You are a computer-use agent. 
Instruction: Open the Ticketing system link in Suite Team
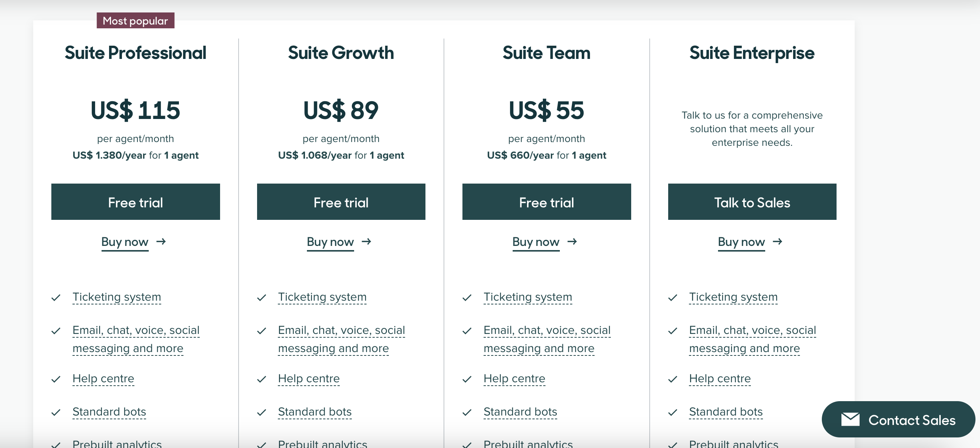[x=528, y=297]
